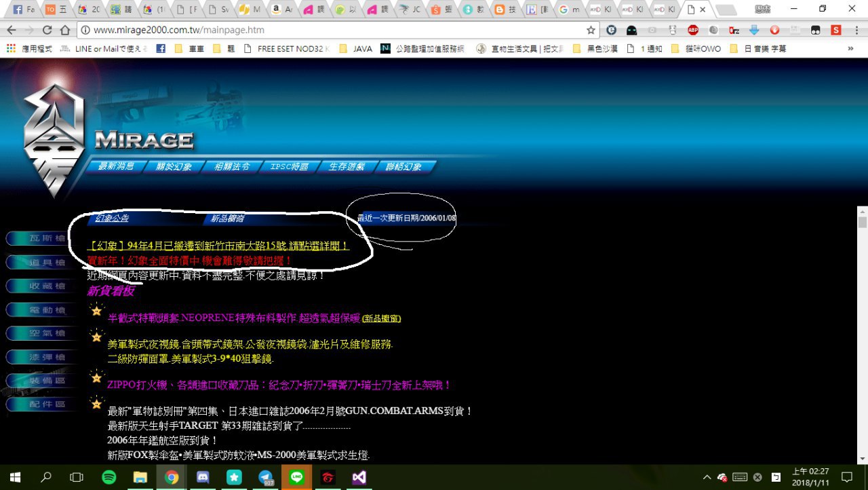Open the Telegram taskbar icon
Image resolution: width=868 pixels, height=490 pixels.
[266, 477]
